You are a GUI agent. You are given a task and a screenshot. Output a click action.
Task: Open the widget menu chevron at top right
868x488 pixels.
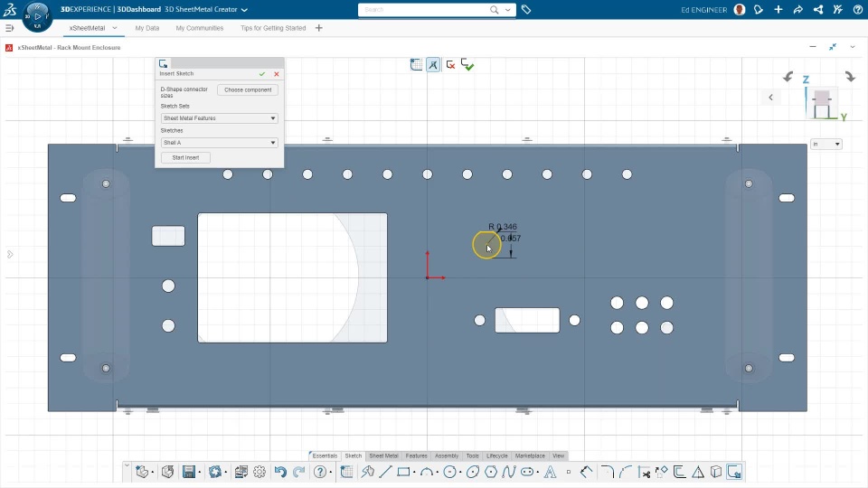click(x=853, y=47)
